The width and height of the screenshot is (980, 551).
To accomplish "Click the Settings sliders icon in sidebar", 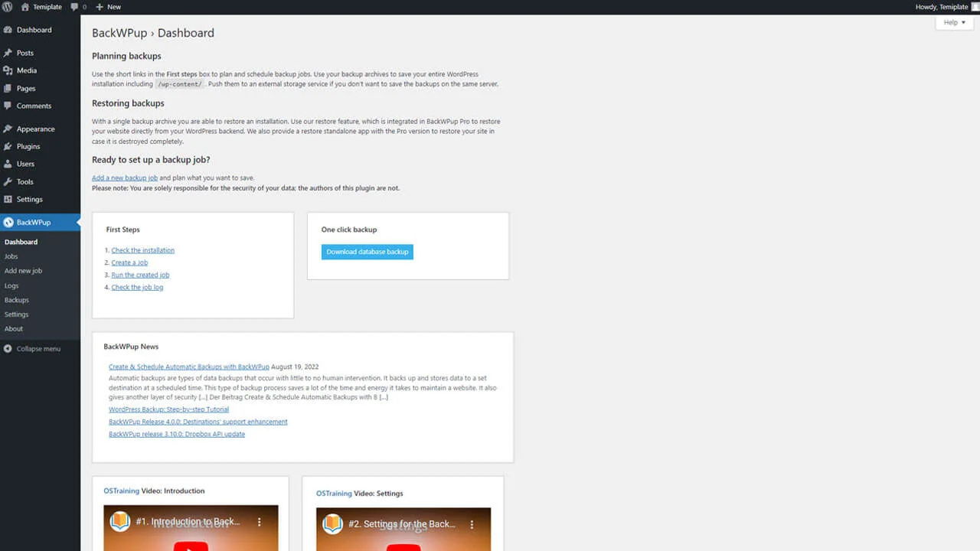I will coord(8,199).
